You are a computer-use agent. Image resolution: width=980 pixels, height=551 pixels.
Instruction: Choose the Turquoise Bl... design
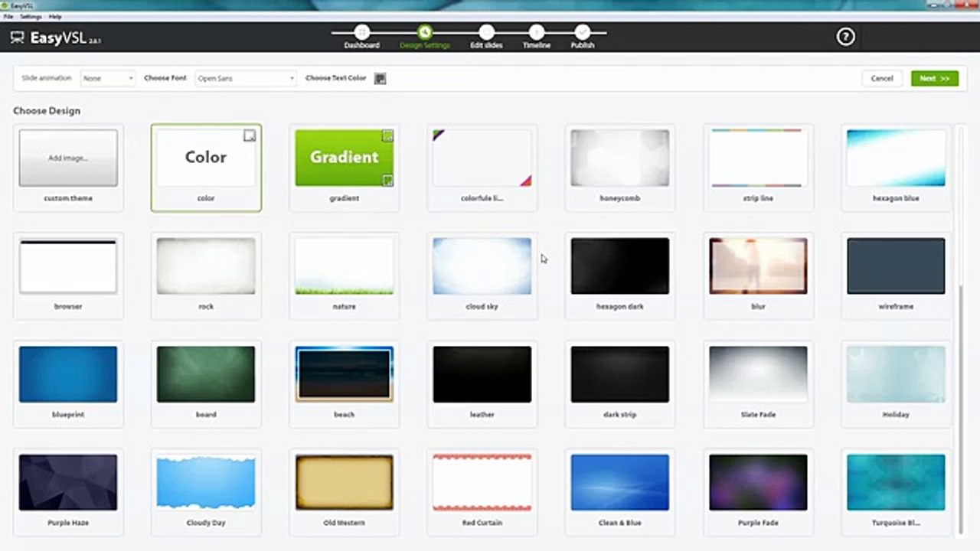[x=896, y=492]
